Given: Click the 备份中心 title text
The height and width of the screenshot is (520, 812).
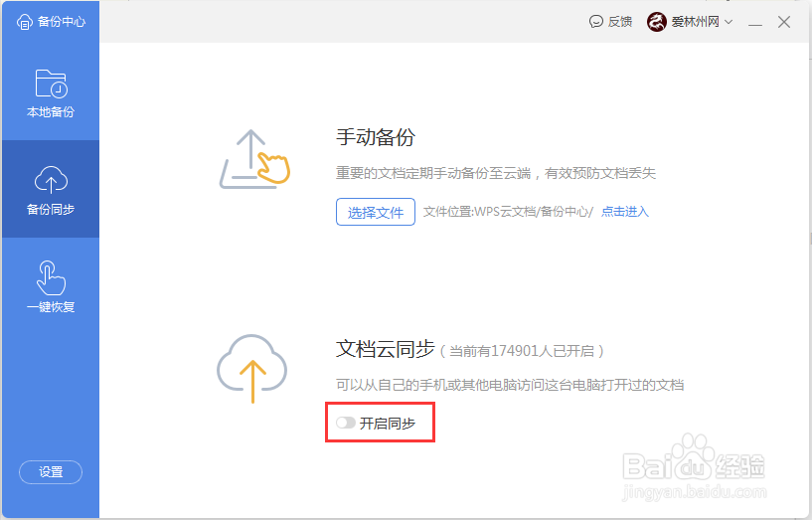Looking at the screenshot, I should click(62, 22).
